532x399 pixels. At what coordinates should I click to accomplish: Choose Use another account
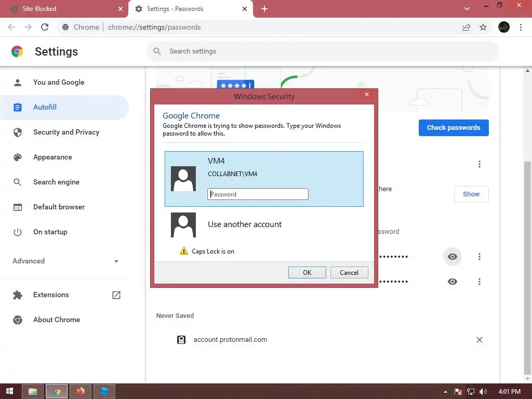(x=264, y=224)
